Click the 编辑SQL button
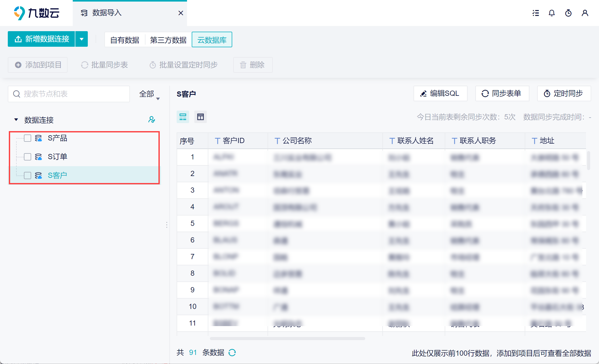The width and height of the screenshot is (599, 364). [440, 93]
